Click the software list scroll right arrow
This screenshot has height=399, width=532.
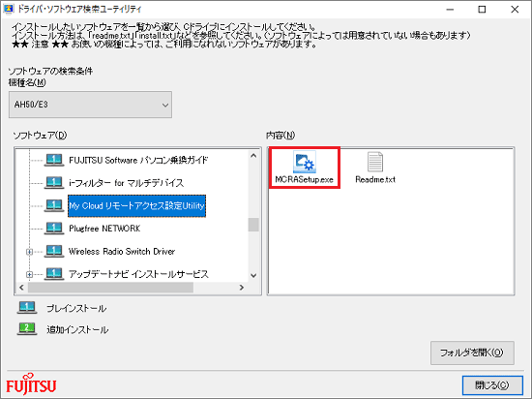(241, 288)
